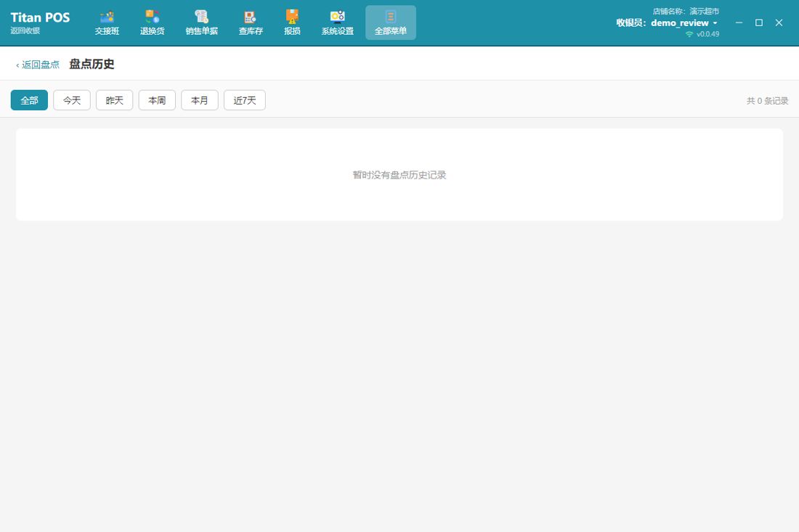Expand the demo_review cashier dropdown

pos(715,23)
